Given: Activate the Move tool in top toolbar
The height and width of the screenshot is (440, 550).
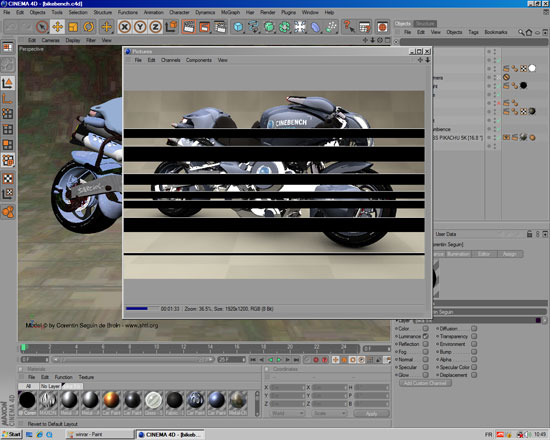Looking at the screenshot, I should click(x=57, y=27).
